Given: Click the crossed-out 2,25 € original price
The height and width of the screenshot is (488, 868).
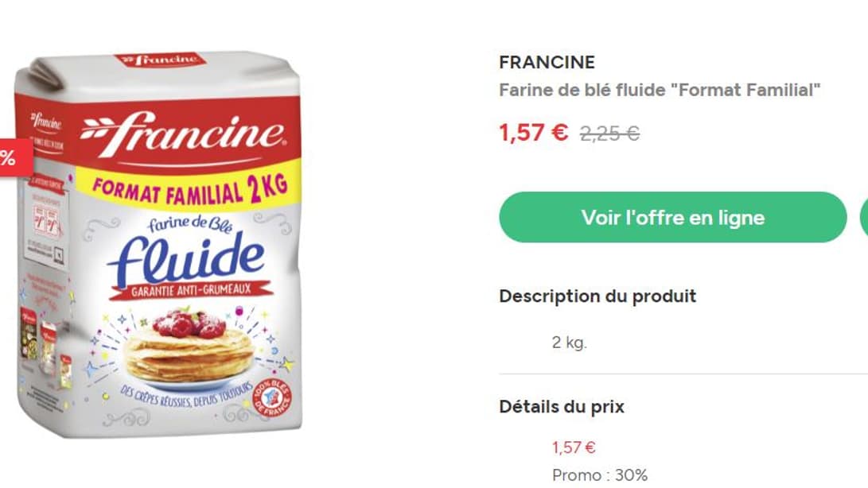Looking at the screenshot, I should pos(609,134).
